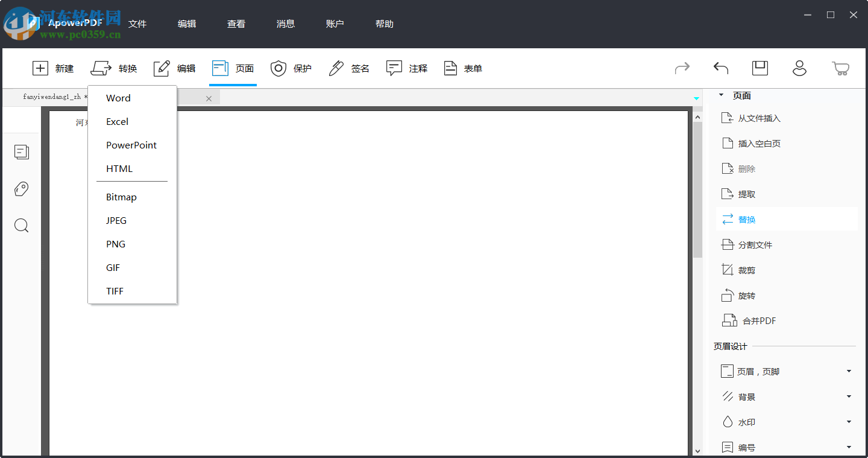
Task: Open the 保护 (Protect) tools
Action: coord(291,68)
